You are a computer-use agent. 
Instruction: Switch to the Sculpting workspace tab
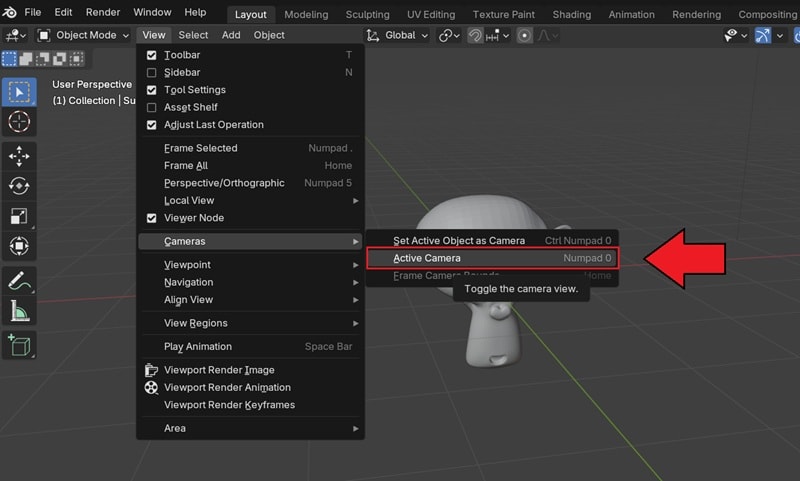[367, 15]
